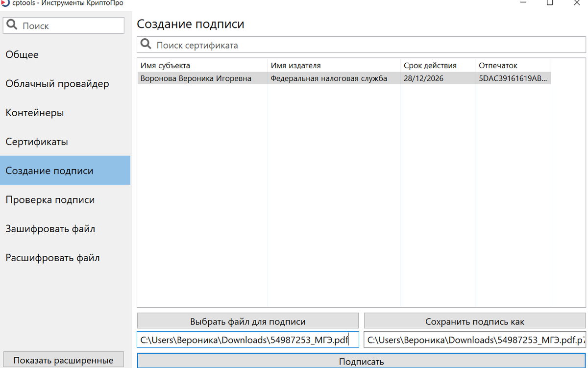Close the cptools window

pyautogui.click(x=576, y=2)
